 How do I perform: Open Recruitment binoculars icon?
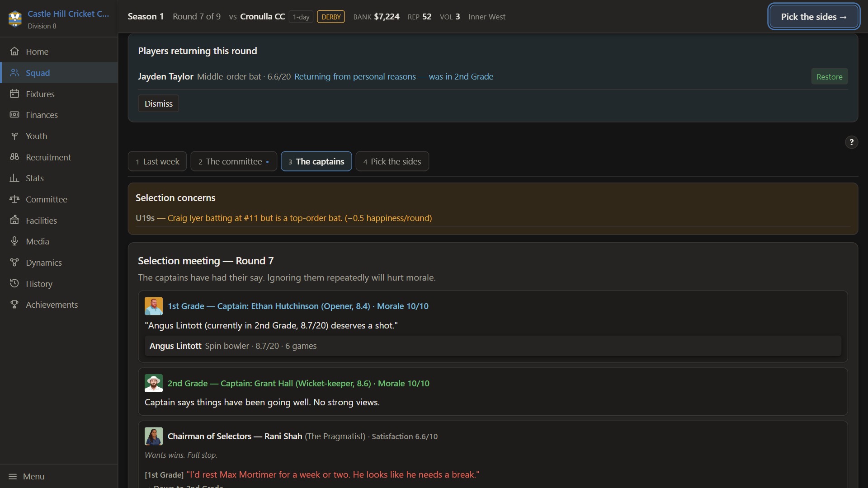pyautogui.click(x=14, y=157)
